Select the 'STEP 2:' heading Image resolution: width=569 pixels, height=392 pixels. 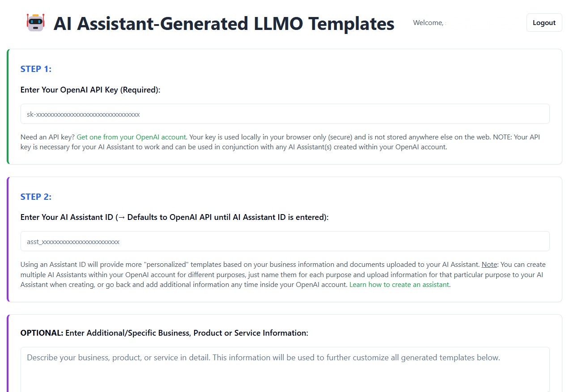tap(36, 197)
